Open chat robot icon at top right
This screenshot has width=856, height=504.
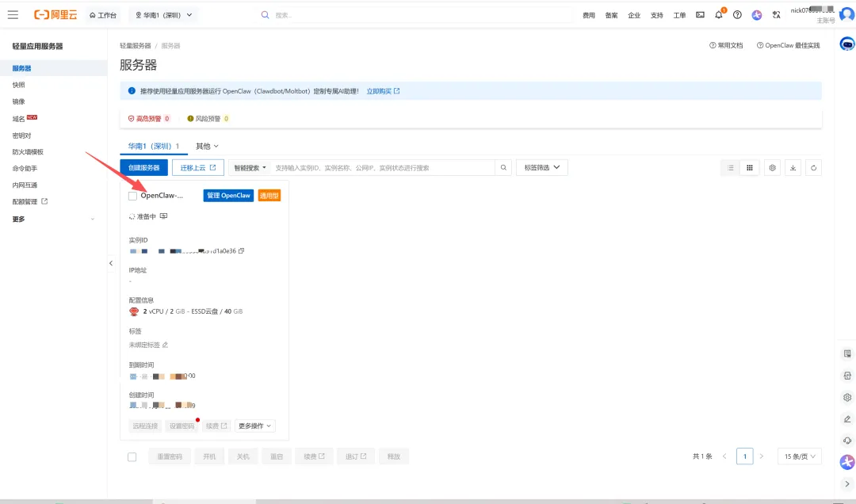[x=846, y=44]
